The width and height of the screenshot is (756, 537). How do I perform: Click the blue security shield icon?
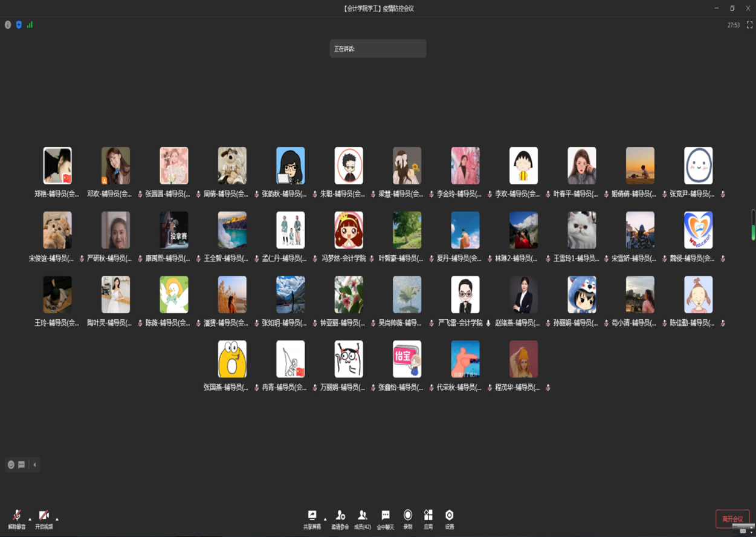(x=19, y=25)
